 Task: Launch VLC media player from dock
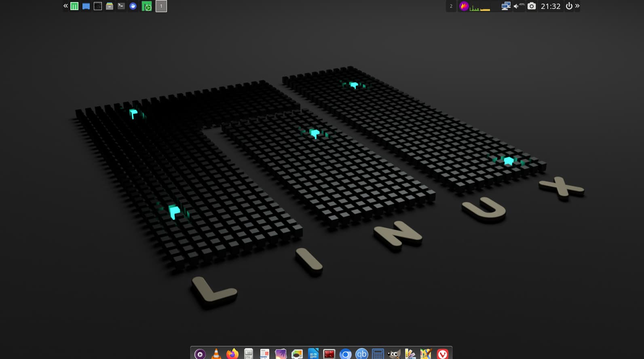(x=216, y=354)
